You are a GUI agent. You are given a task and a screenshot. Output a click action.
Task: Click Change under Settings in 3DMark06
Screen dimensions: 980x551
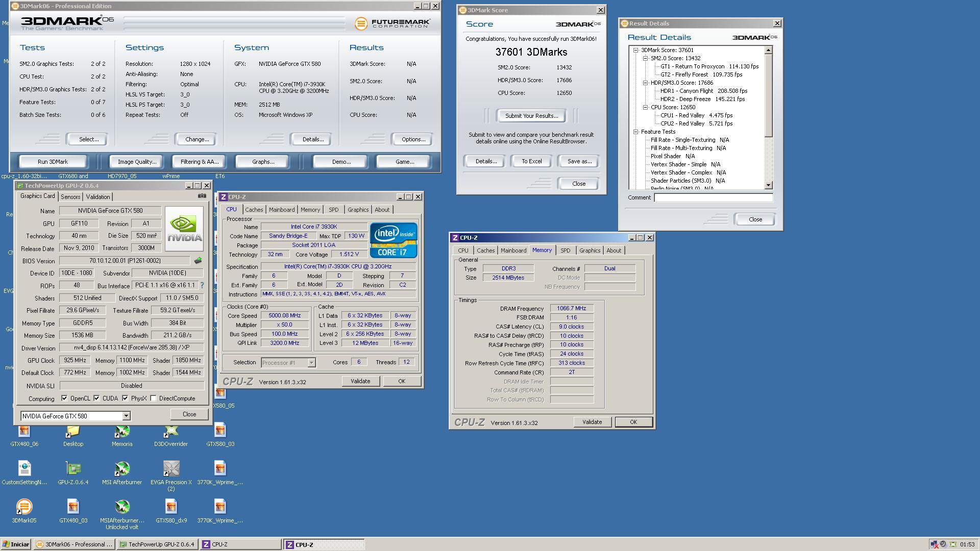pyautogui.click(x=197, y=139)
